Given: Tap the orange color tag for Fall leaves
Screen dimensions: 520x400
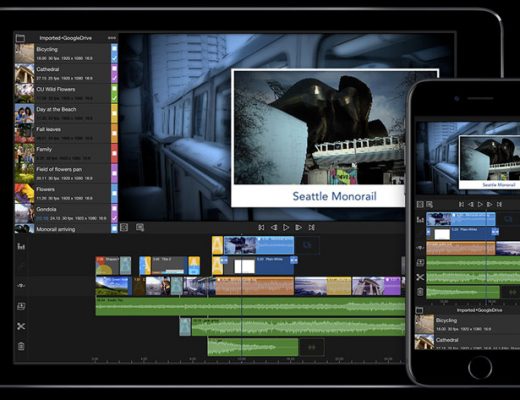Looking at the screenshot, I should click(114, 133).
